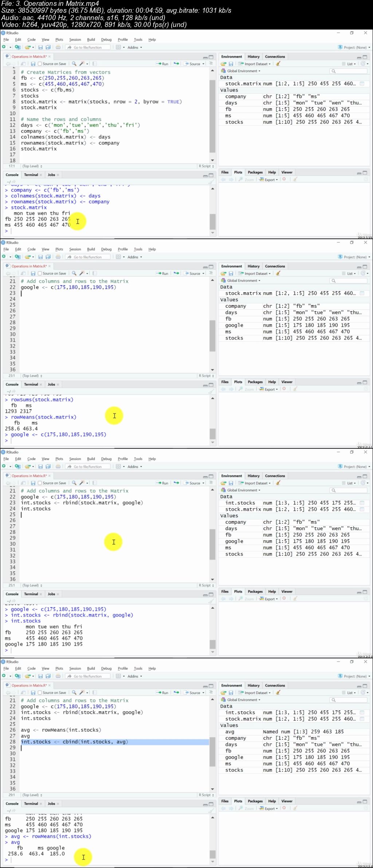Select 'google' row in second frame Environment

coord(294,325)
